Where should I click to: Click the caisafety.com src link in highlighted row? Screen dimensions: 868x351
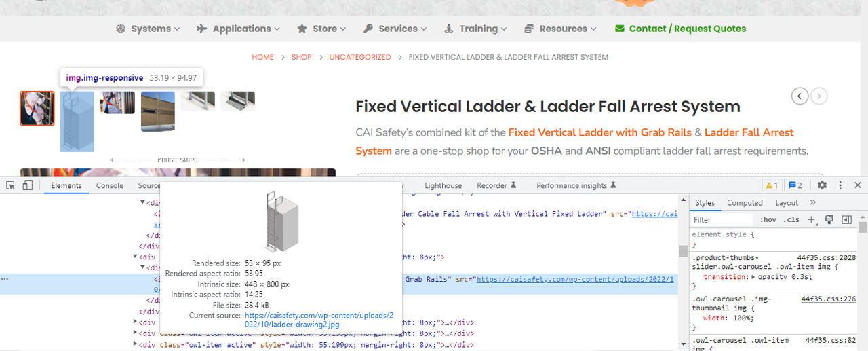(576, 279)
